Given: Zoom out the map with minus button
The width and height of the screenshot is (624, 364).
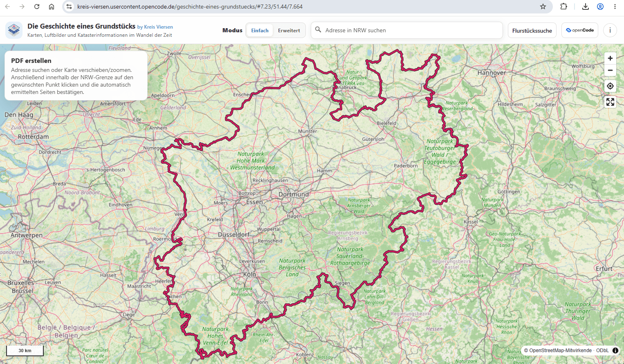Looking at the screenshot, I should (610, 70).
